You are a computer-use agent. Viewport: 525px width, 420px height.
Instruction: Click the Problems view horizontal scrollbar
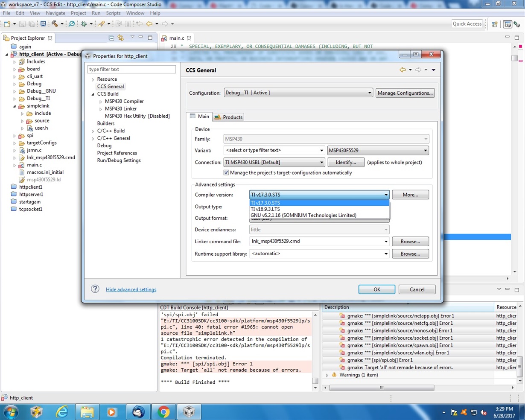[382, 388]
